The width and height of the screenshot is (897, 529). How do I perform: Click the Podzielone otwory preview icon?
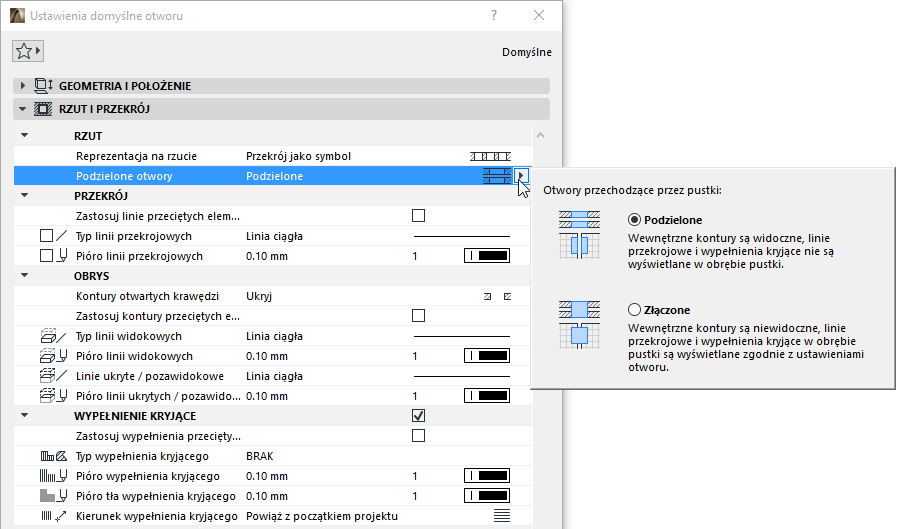[497, 176]
